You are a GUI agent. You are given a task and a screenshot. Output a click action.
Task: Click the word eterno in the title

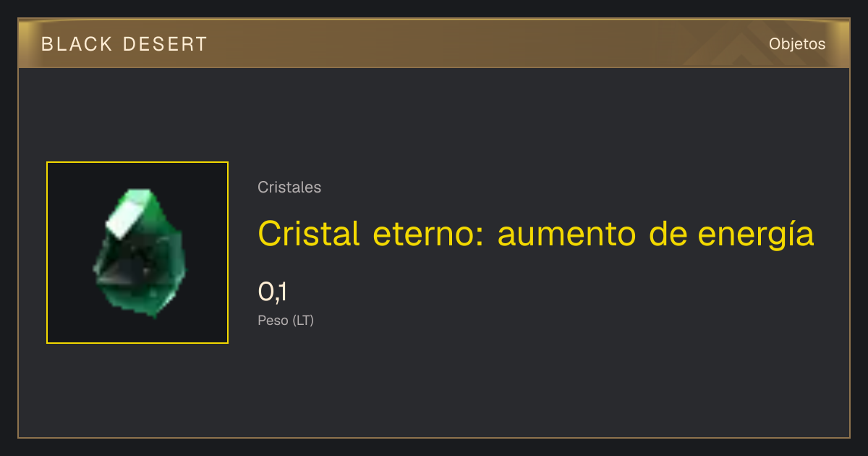point(428,235)
